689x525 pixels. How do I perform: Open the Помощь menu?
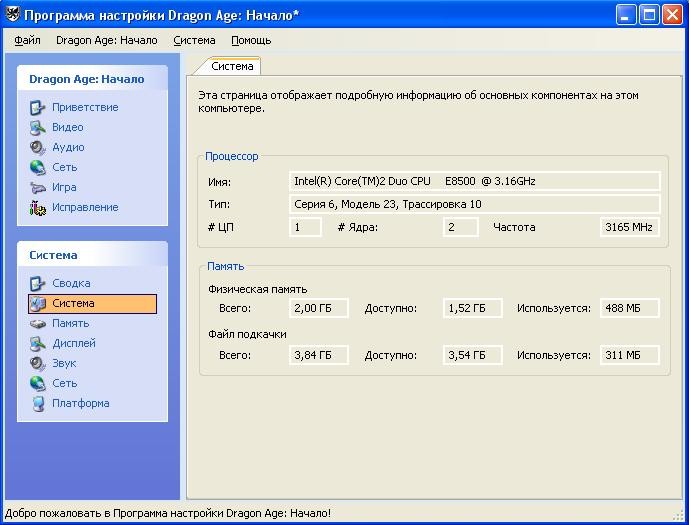pyautogui.click(x=251, y=40)
